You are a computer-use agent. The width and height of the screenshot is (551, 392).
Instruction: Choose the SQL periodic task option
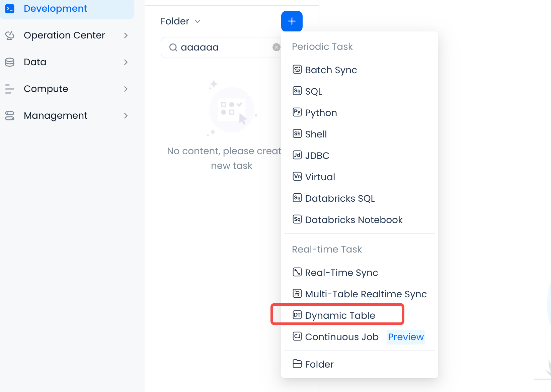tap(313, 91)
